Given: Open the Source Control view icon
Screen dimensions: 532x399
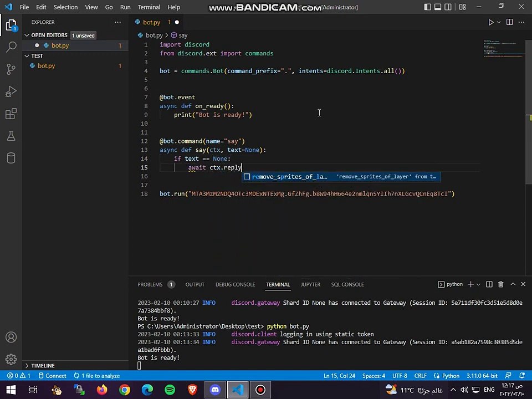Looking at the screenshot, I should point(11,69).
